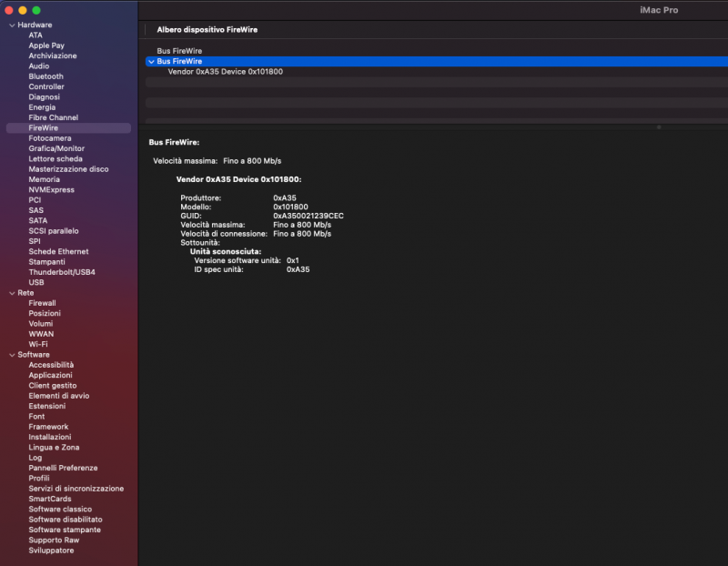This screenshot has height=566, width=728.
Task: Select SAS in the sidebar
Action: tap(35, 210)
